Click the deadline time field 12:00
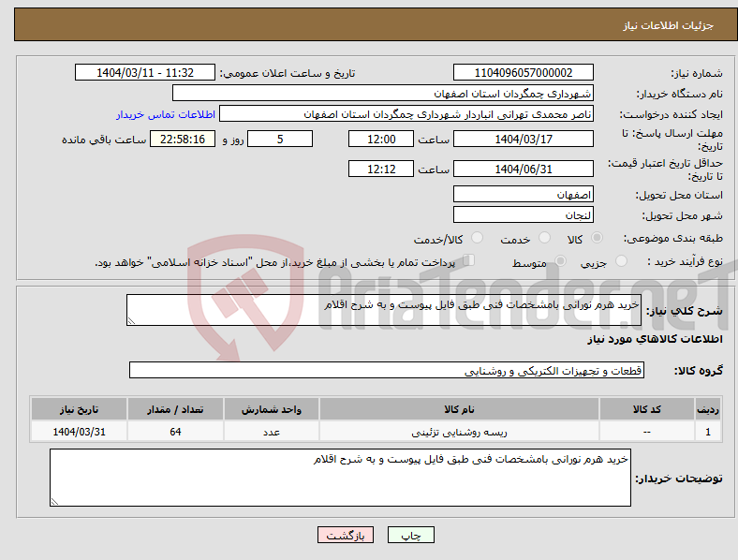Viewport: 738px width, 560px height. [381, 139]
